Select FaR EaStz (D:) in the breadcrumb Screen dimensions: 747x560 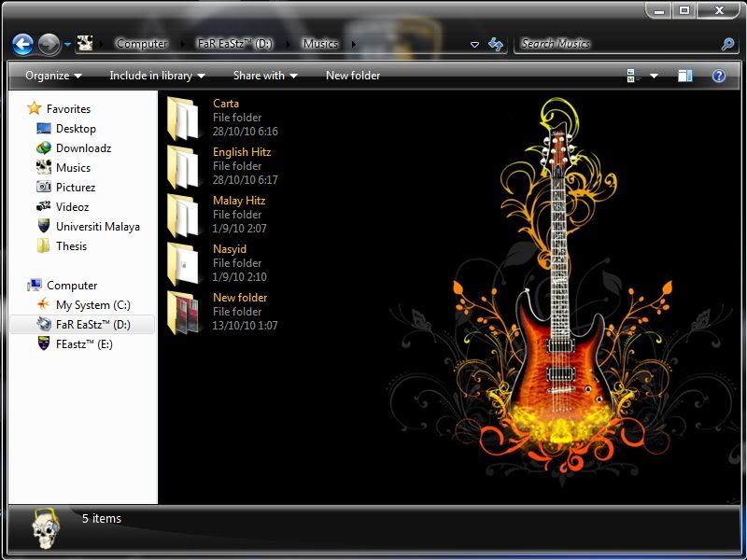(235, 44)
